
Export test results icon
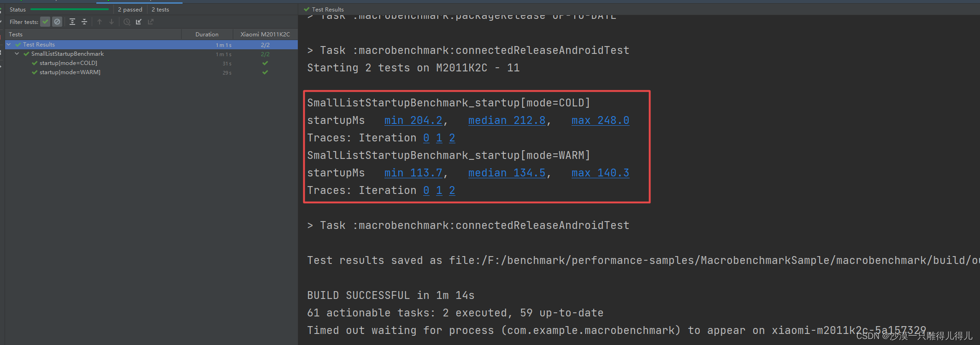coord(151,22)
